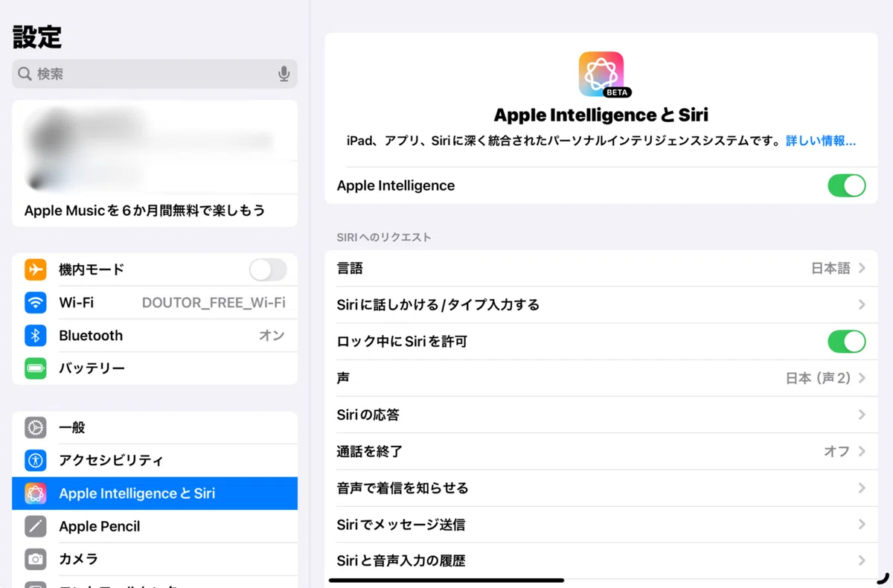Open Bluetooth row showing オン

tap(155, 335)
